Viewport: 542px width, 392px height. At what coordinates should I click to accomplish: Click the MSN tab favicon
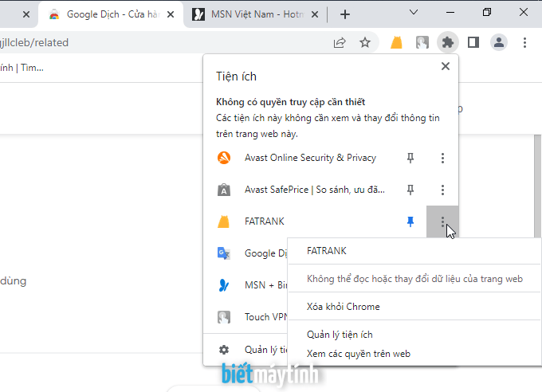click(198, 14)
